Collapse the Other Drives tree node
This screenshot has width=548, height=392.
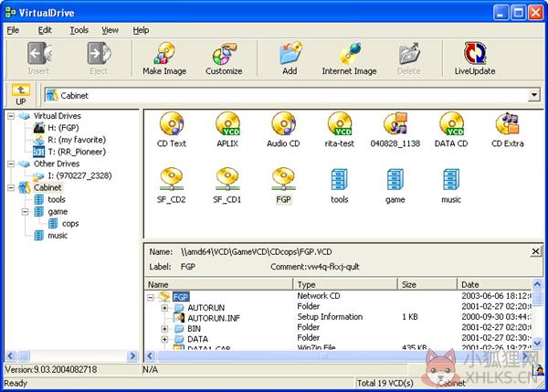click(11, 164)
